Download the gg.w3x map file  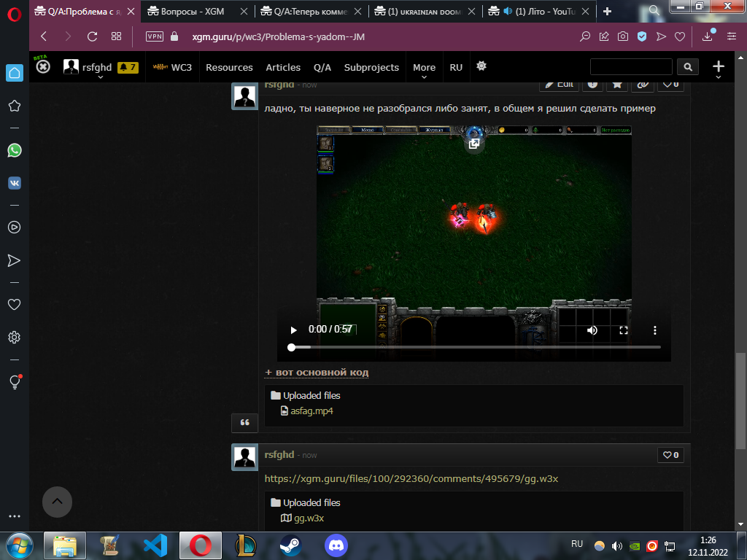pyautogui.click(x=309, y=518)
